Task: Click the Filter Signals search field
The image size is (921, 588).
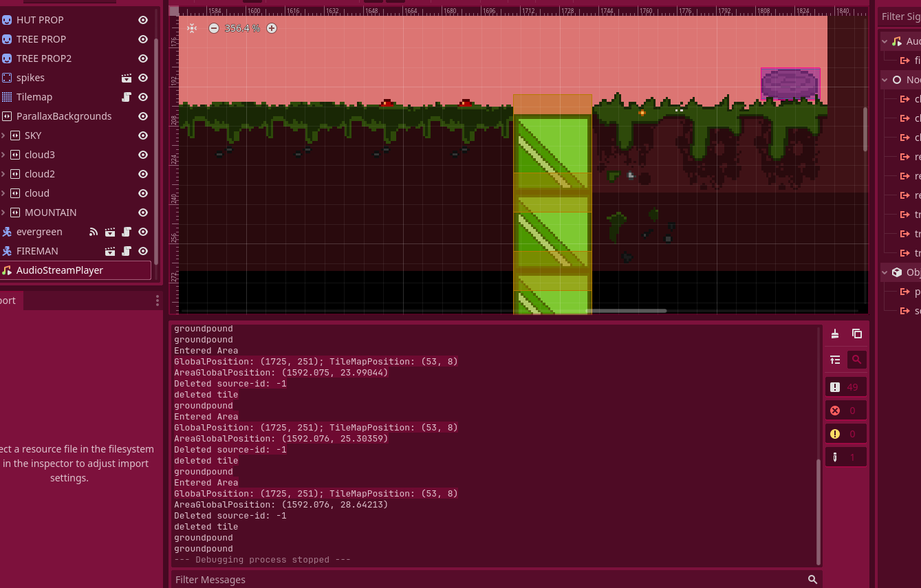Action: [x=900, y=17]
